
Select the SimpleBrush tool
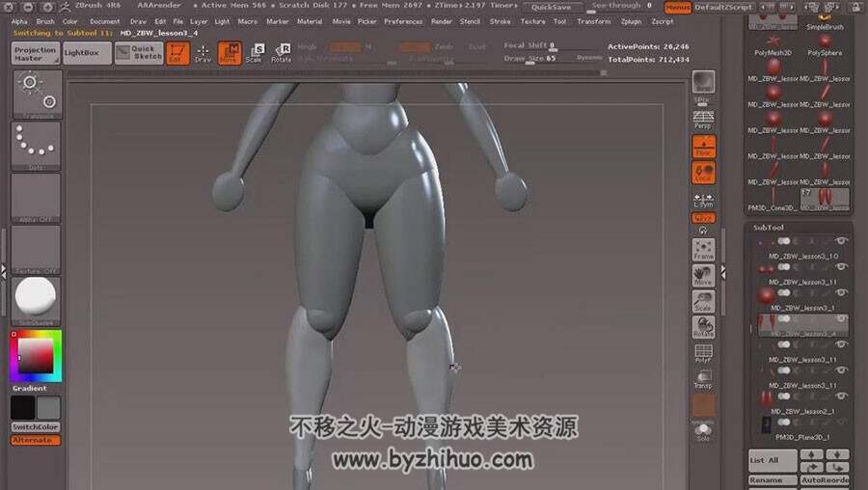click(825, 22)
